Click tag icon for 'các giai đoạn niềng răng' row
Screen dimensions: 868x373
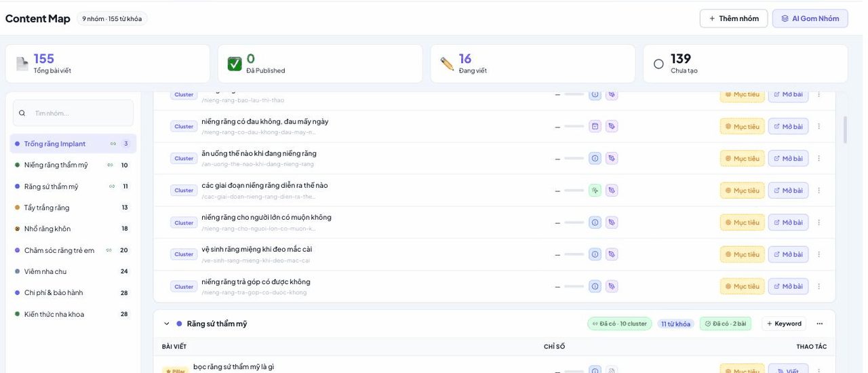pos(612,191)
